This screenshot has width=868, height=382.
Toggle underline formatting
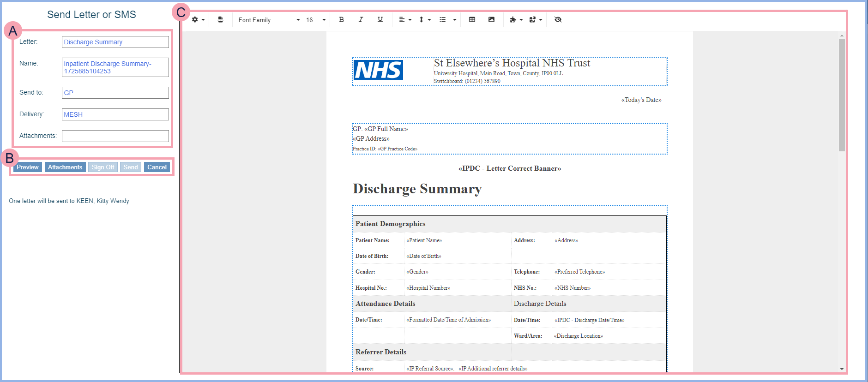coord(380,20)
